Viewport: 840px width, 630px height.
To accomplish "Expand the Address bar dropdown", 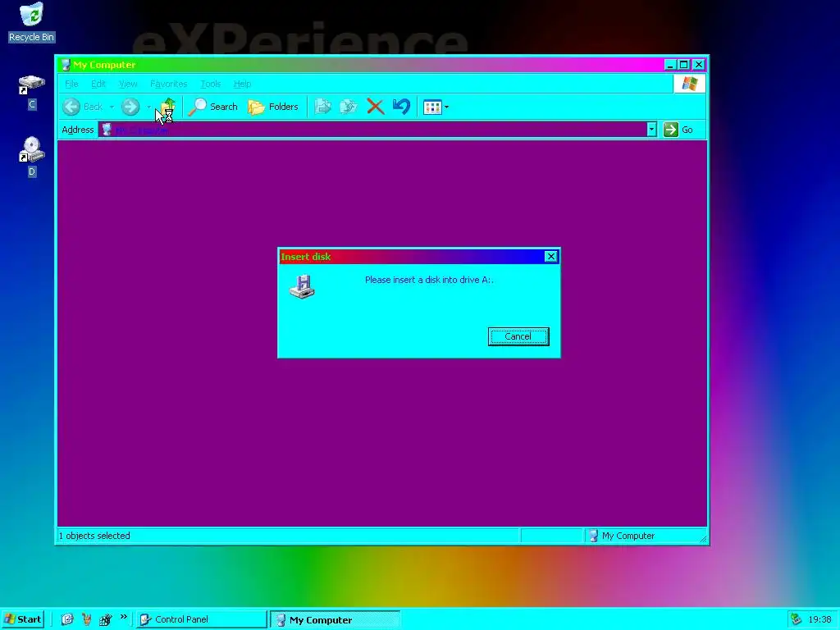I will [x=651, y=130].
